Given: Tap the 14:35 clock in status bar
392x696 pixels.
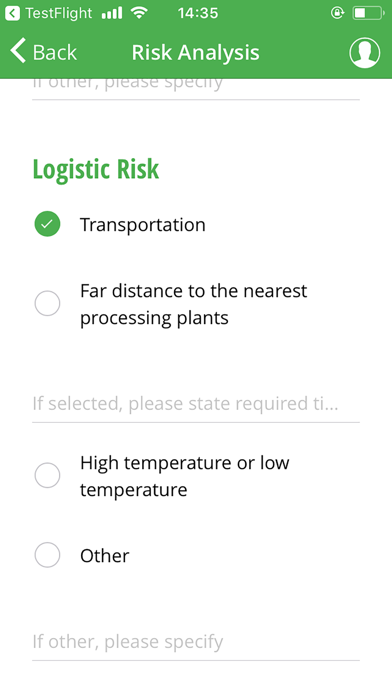Looking at the screenshot, I should [198, 13].
